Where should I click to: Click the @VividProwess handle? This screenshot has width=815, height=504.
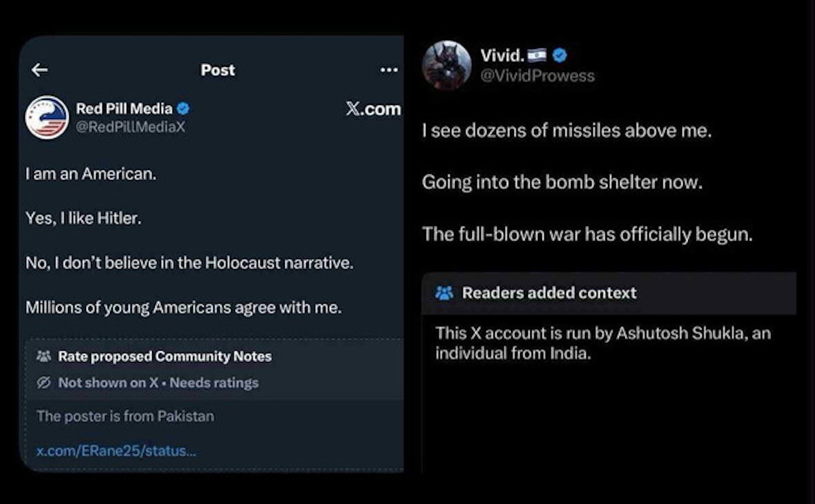tap(537, 76)
